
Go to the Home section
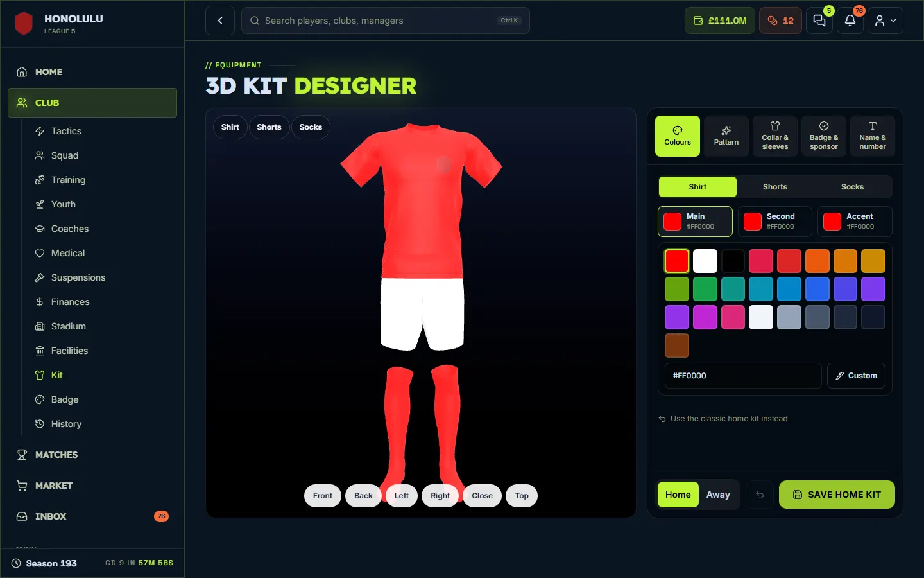click(92, 72)
